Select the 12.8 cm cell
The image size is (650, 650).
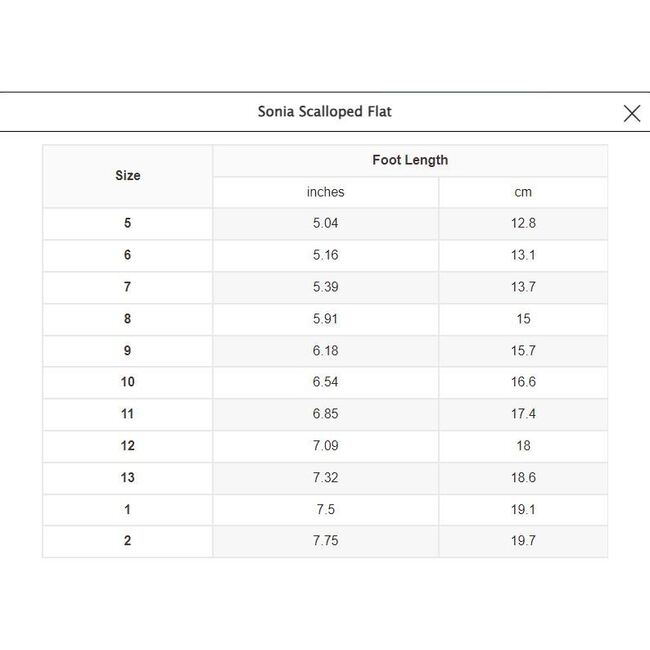(523, 223)
